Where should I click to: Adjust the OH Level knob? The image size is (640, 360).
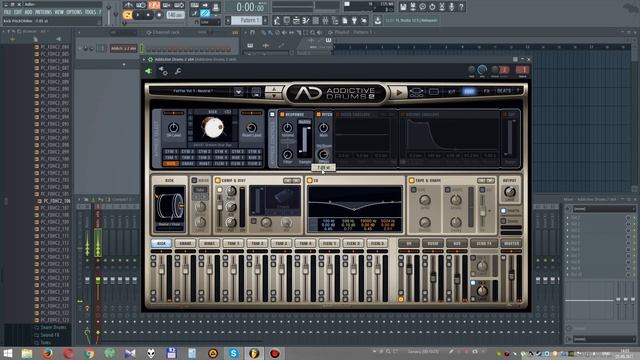click(173, 127)
